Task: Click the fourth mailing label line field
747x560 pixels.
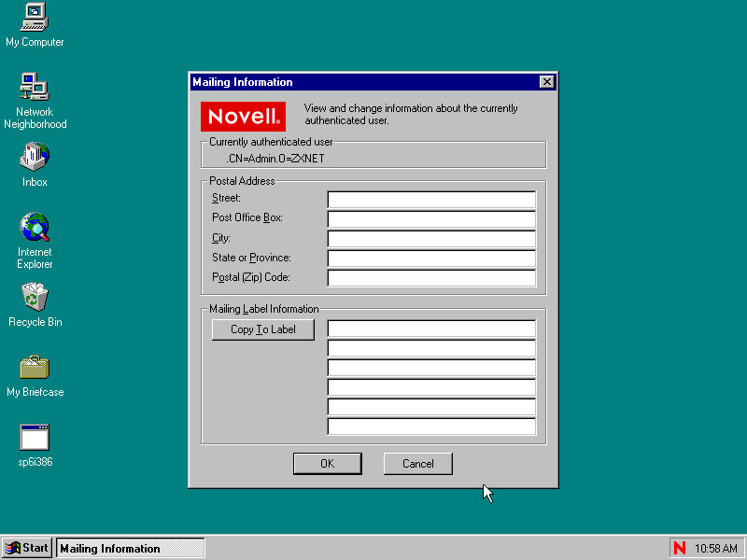Action: [431, 387]
